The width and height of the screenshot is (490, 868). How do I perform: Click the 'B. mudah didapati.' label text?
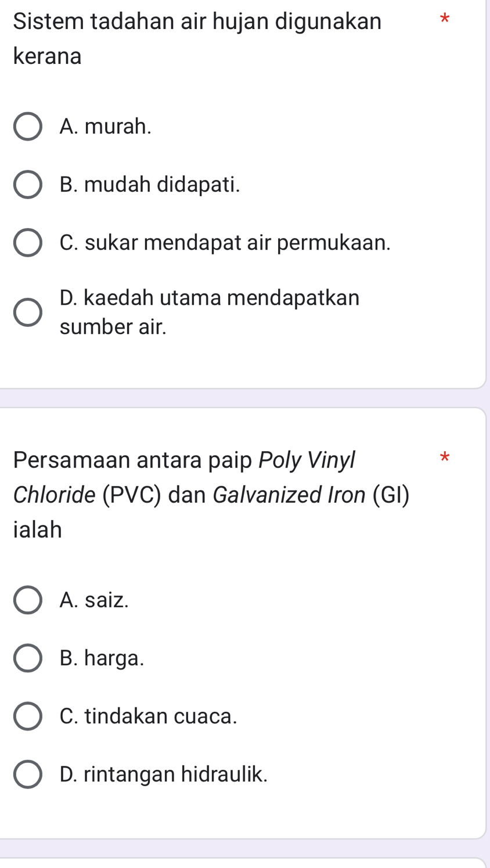150,185
